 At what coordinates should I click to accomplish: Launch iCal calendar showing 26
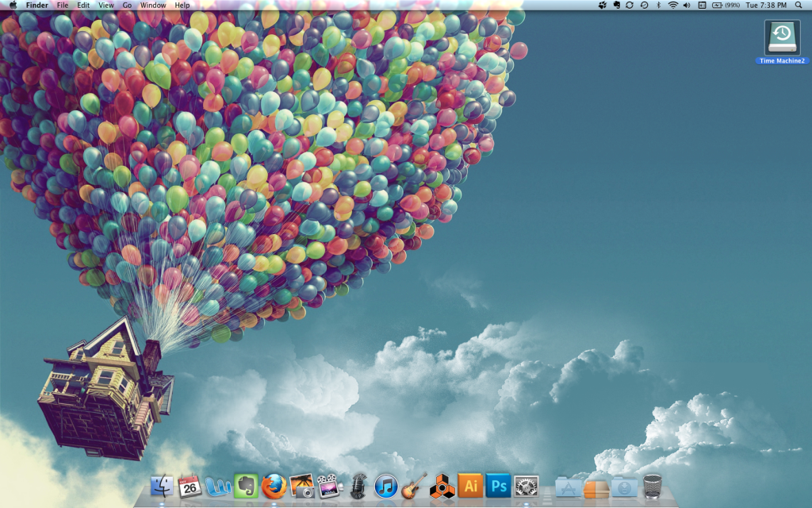coord(190,487)
